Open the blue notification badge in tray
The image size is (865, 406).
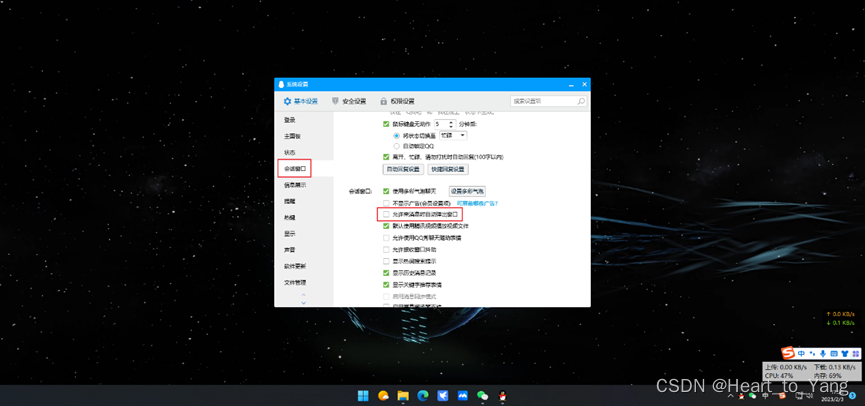[852, 396]
